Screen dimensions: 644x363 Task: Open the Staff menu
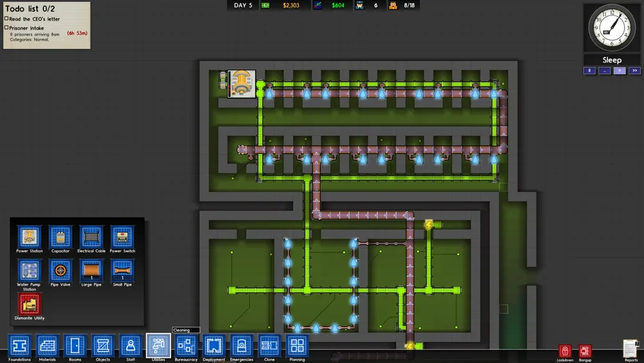pyautogui.click(x=131, y=346)
